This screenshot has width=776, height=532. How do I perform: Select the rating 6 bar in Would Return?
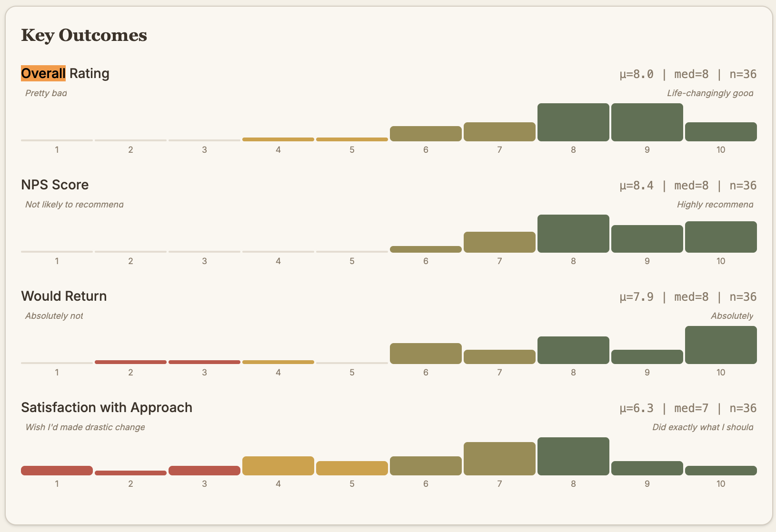[426, 354]
